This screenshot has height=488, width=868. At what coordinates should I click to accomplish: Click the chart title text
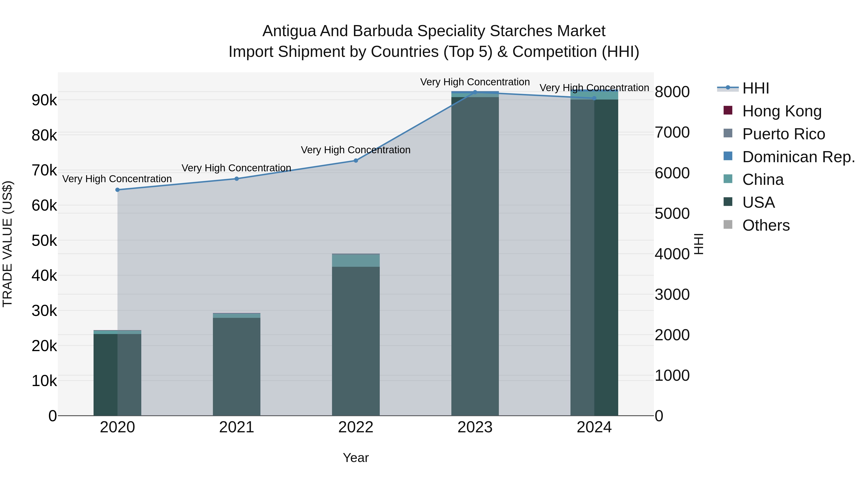[x=434, y=41]
